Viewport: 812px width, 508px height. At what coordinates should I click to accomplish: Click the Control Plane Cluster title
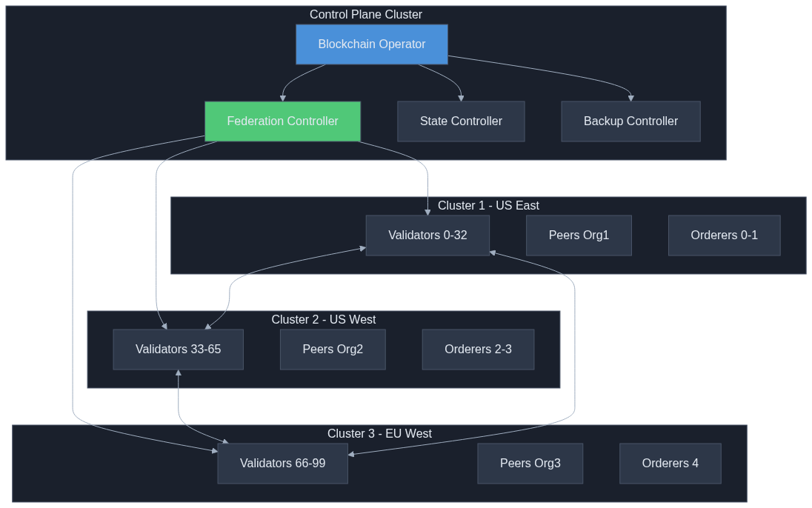(x=366, y=15)
